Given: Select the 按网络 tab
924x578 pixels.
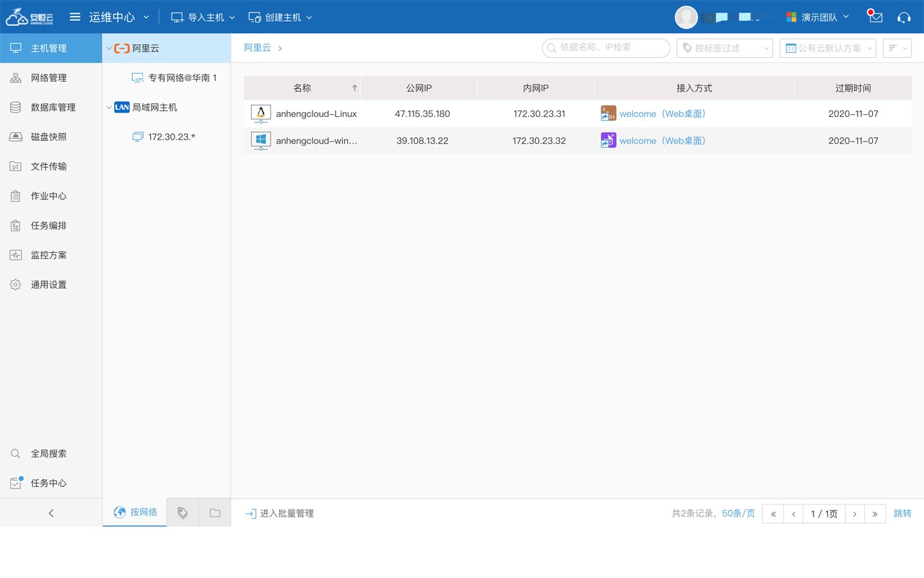Looking at the screenshot, I should pos(135,512).
